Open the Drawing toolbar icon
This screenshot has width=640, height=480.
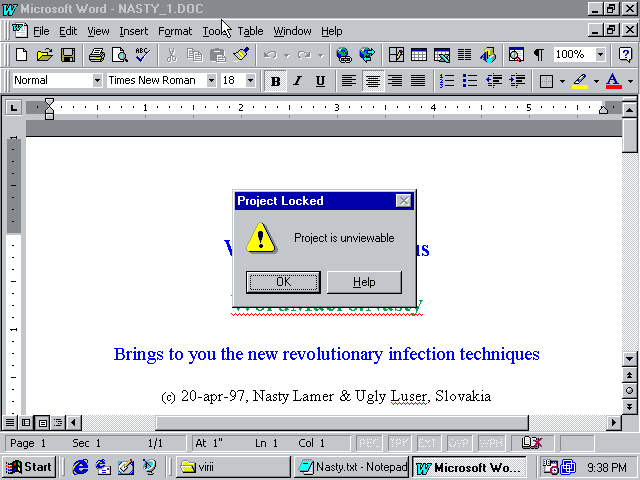click(488, 55)
